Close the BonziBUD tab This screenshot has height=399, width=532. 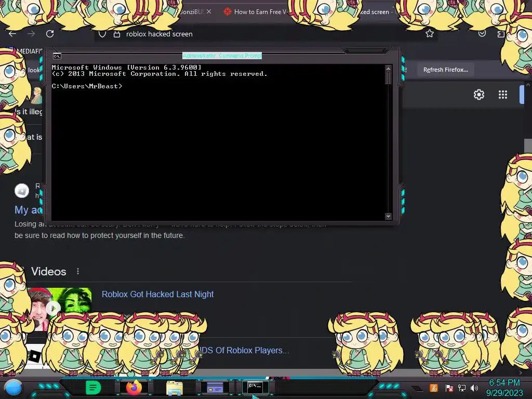pyautogui.click(x=209, y=11)
